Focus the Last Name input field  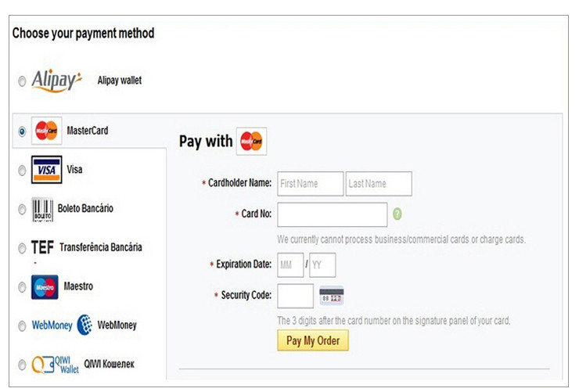pos(379,184)
